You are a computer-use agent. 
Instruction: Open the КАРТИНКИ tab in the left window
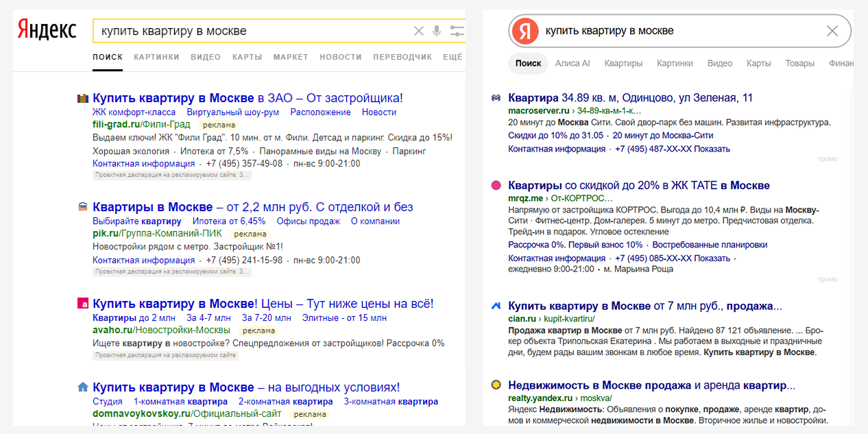[156, 57]
